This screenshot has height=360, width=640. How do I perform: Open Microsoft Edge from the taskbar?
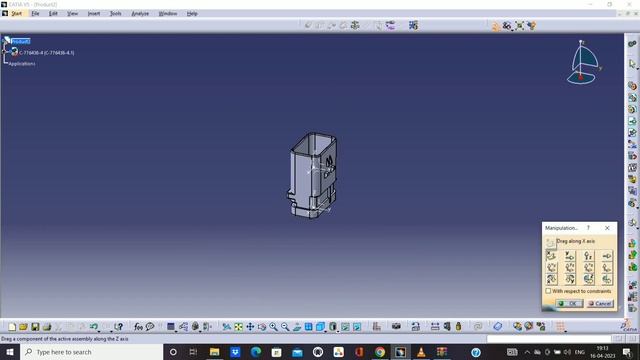pyautogui.click(x=256, y=352)
